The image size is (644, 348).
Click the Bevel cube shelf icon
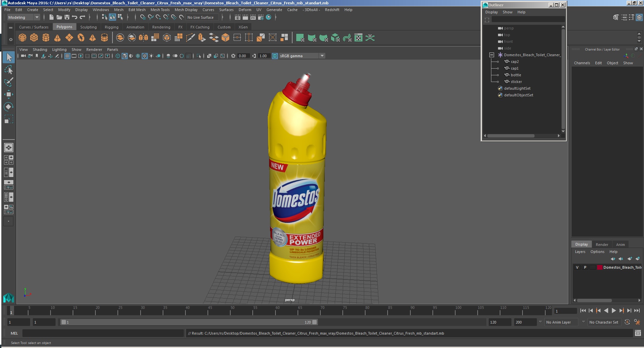226,38
